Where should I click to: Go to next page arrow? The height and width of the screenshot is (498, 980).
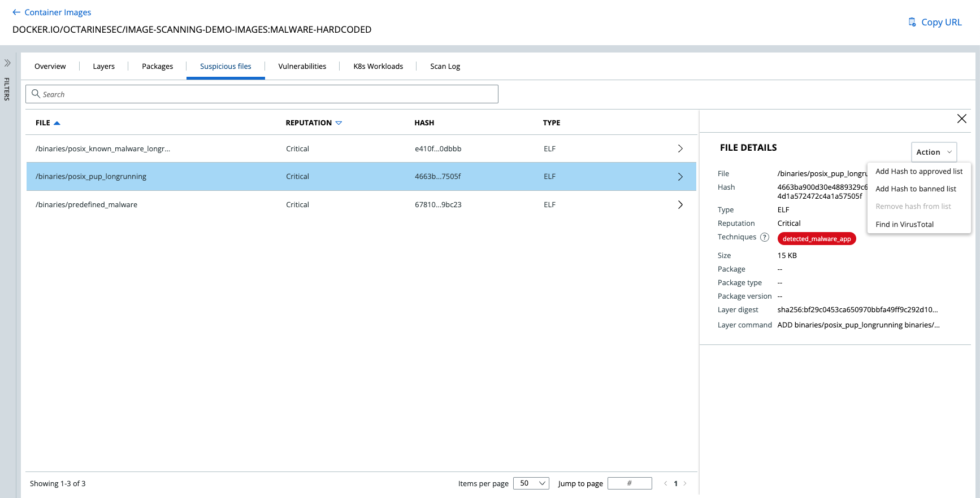click(x=685, y=483)
